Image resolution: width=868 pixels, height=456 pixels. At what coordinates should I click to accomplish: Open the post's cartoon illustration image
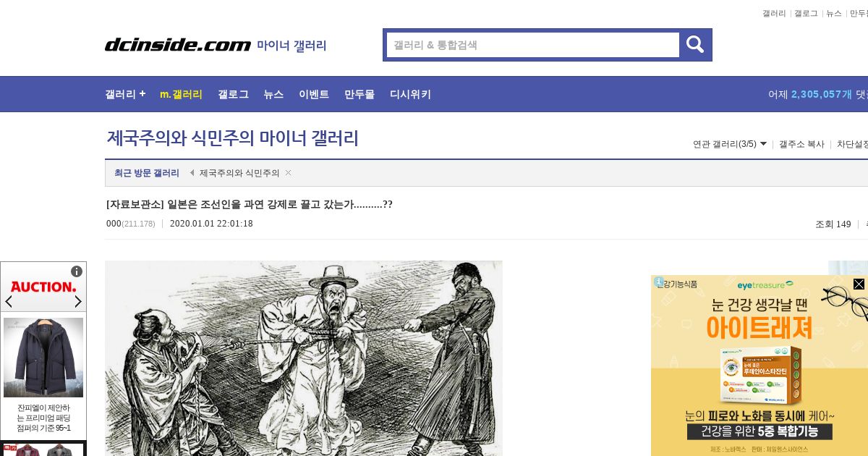tap(304, 358)
